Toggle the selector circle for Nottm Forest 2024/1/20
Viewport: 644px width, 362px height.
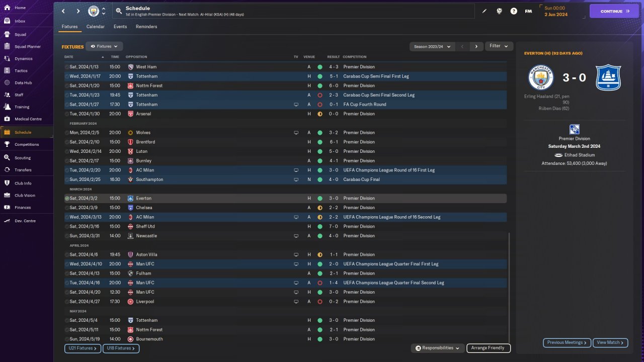pyautogui.click(x=67, y=85)
